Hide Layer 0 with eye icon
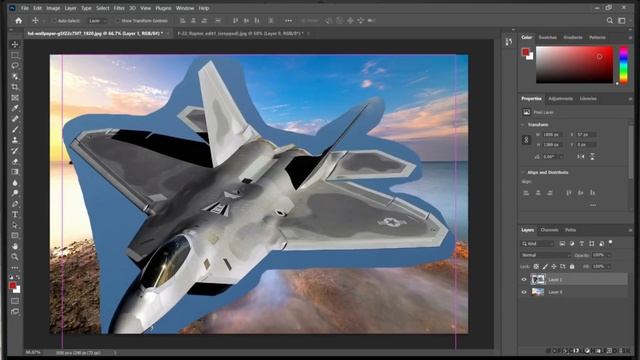Viewport: 640px width, 360px height. click(x=524, y=292)
